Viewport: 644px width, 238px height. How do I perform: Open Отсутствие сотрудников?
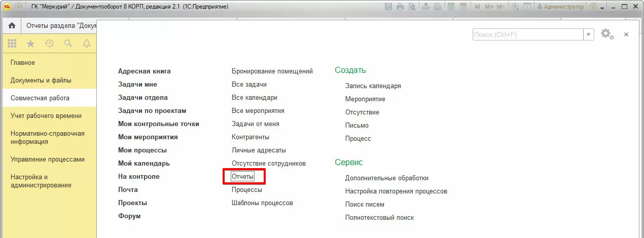pos(269,164)
